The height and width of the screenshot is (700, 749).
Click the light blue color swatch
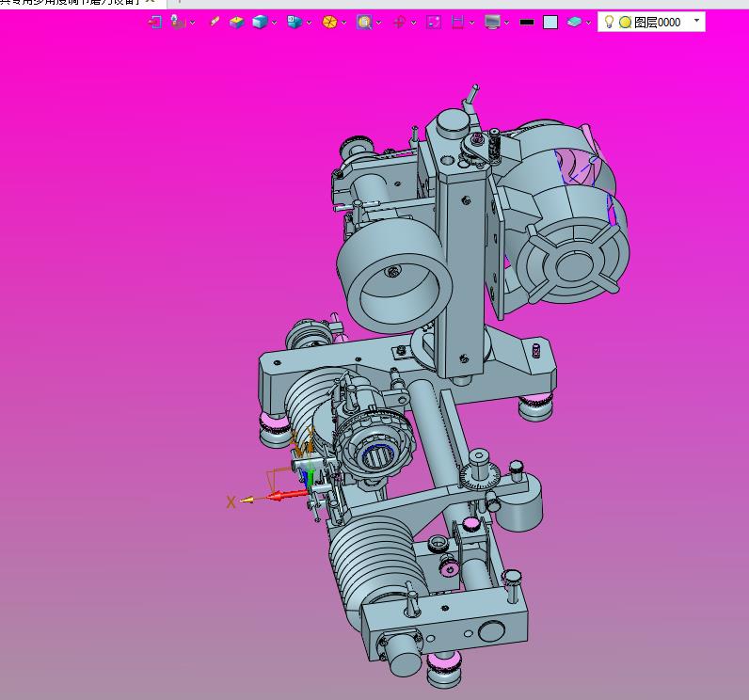(x=550, y=22)
